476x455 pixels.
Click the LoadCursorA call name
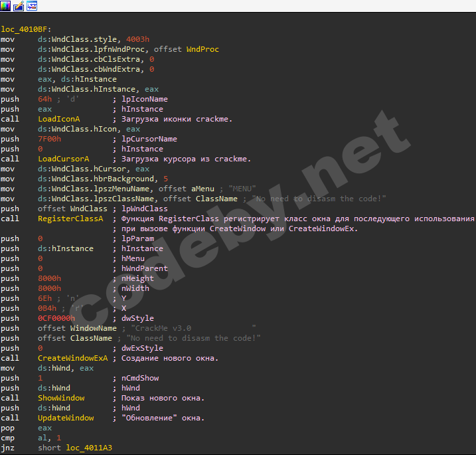64,159
